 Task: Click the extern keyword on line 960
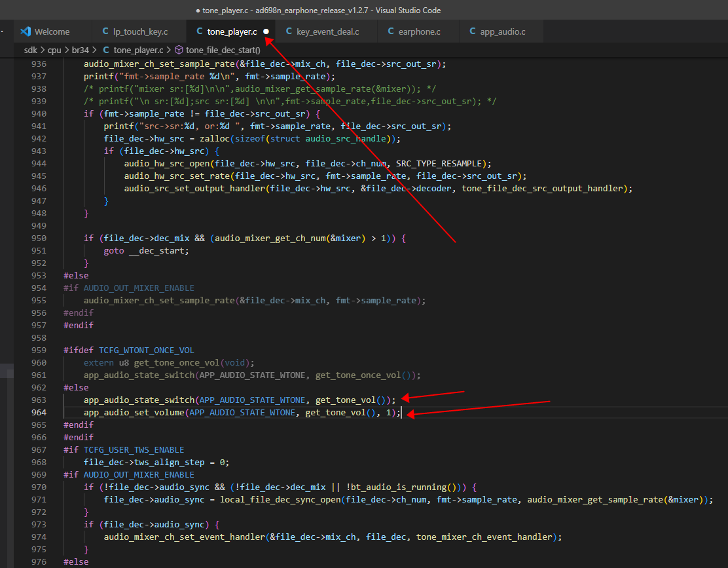pos(98,363)
